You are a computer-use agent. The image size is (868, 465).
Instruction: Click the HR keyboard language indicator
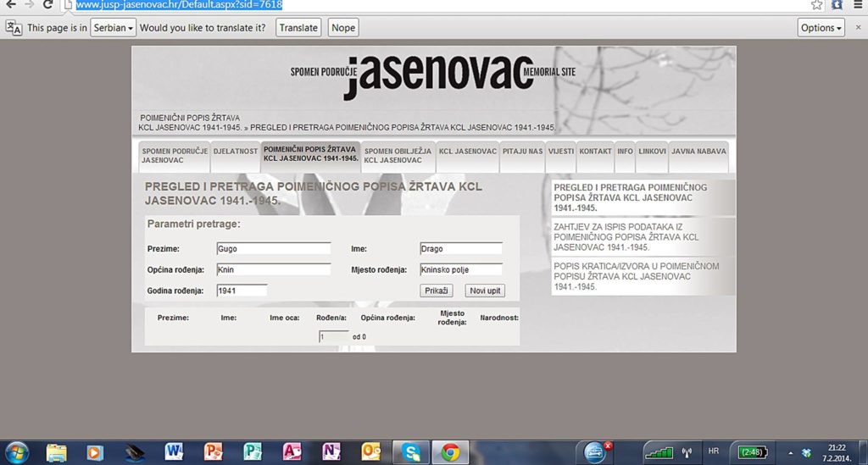coord(714,451)
